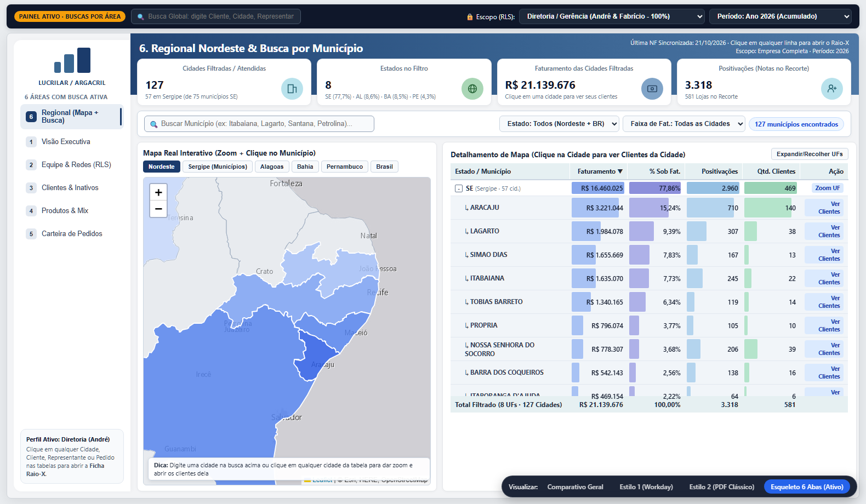This screenshot has height=504, width=866.
Task: Click the add-user icon on Positivações card
Action: (832, 89)
